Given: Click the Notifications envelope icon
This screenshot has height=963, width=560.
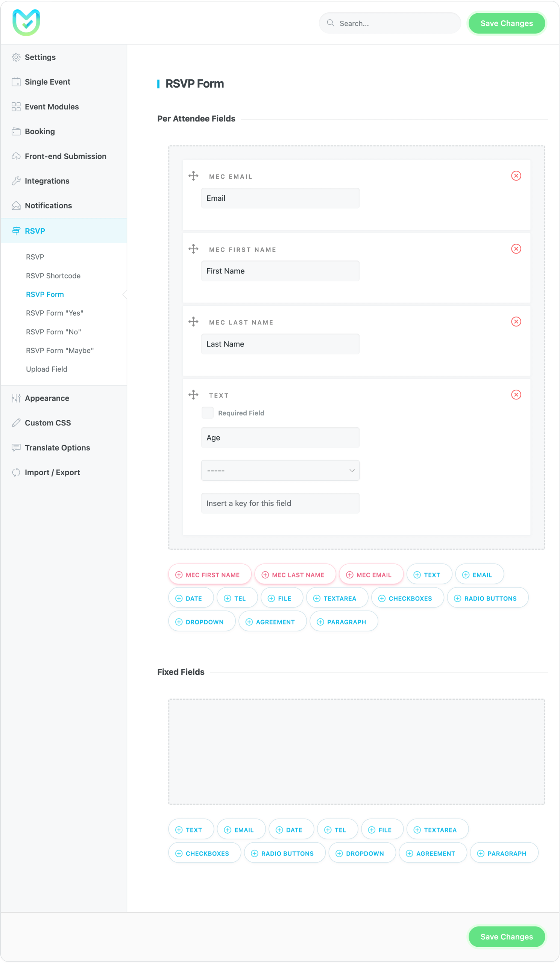Looking at the screenshot, I should [16, 206].
